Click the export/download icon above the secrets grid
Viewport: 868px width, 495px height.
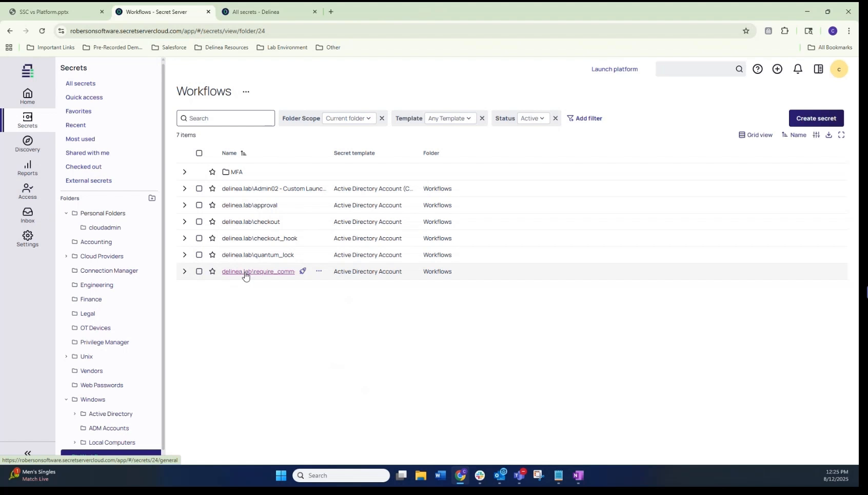tap(829, 135)
